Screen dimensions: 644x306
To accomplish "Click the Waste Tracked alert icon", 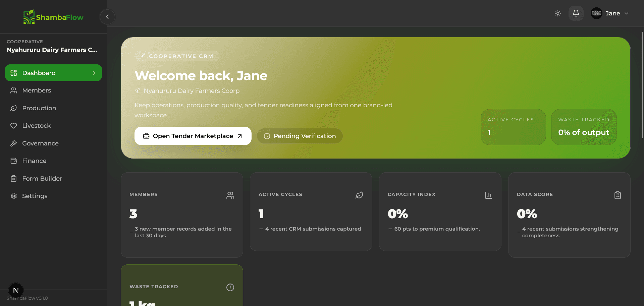I will (230, 287).
